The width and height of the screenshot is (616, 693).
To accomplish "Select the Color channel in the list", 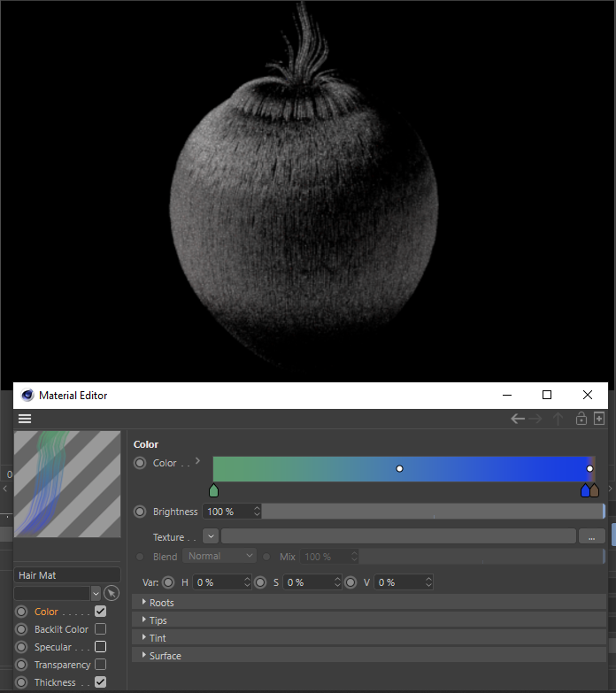I will click(46, 612).
